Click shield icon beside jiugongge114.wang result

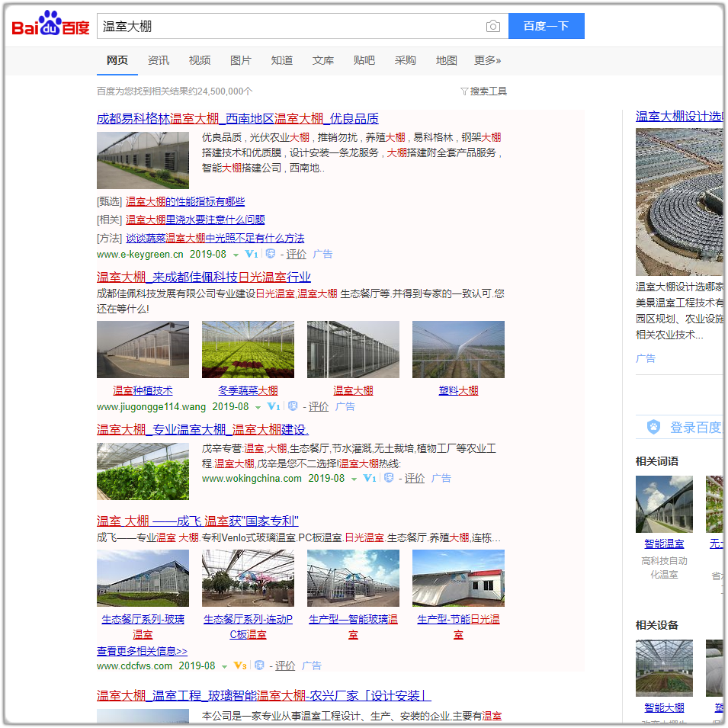click(x=293, y=406)
